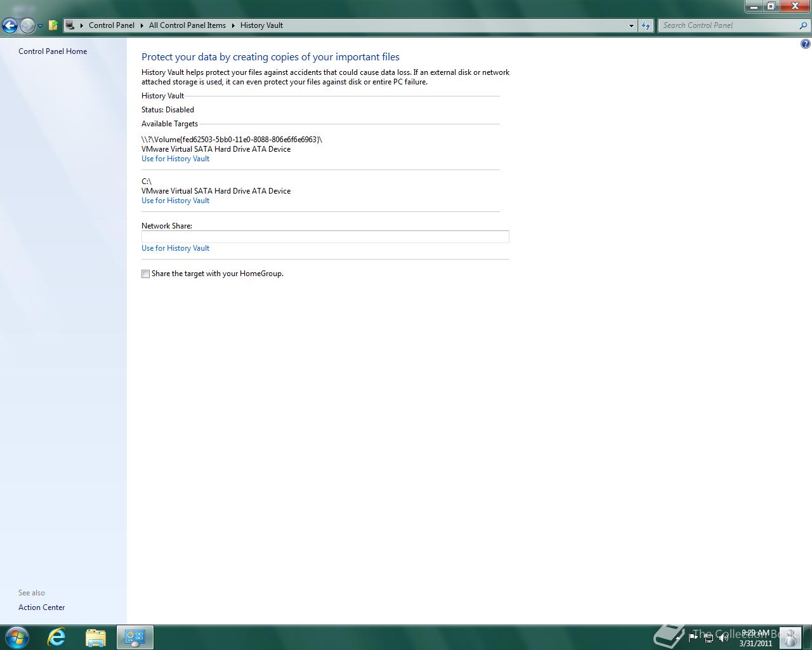This screenshot has width=812, height=650.
Task: Open the volume speaker tray icon
Action: pyautogui.click(x=724, y=637)
